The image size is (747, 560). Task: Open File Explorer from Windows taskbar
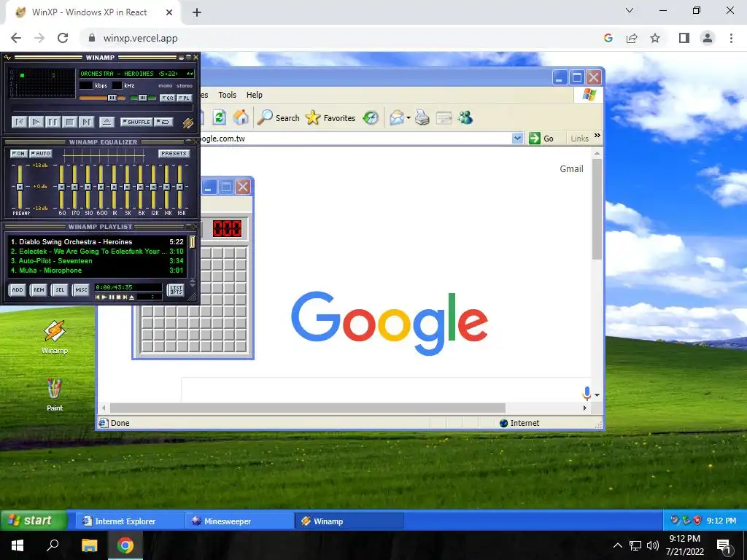pos(89,545)
